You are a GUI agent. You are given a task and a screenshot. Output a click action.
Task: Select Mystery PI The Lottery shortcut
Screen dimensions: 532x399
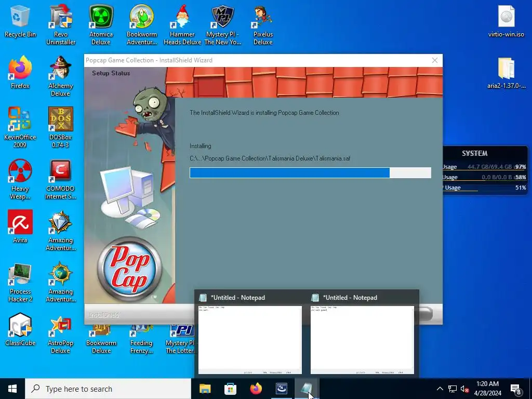(180, 339)
